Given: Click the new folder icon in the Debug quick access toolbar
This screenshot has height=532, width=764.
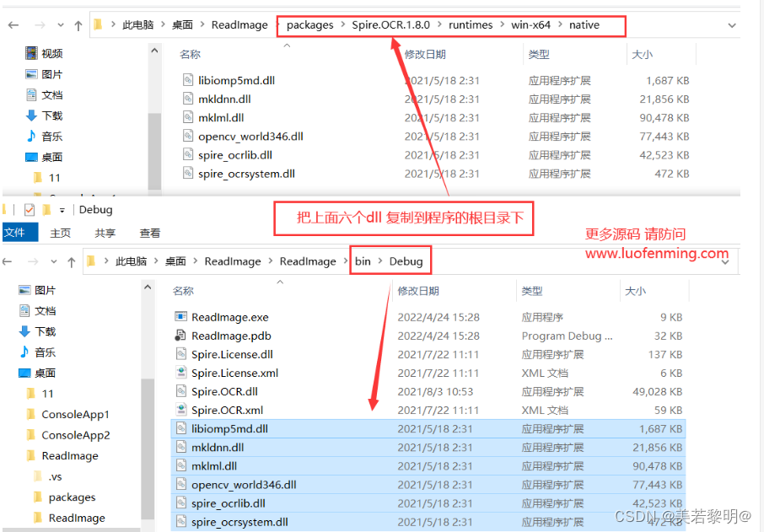Looking at the screenshot, I should point(46,209).
